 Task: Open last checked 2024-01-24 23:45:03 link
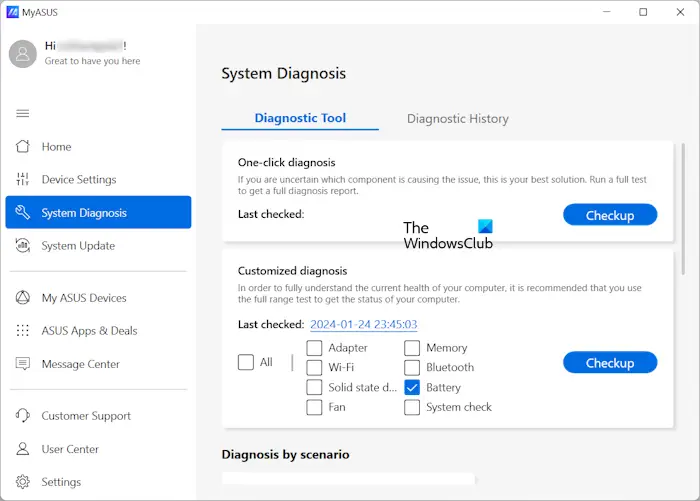363,324
